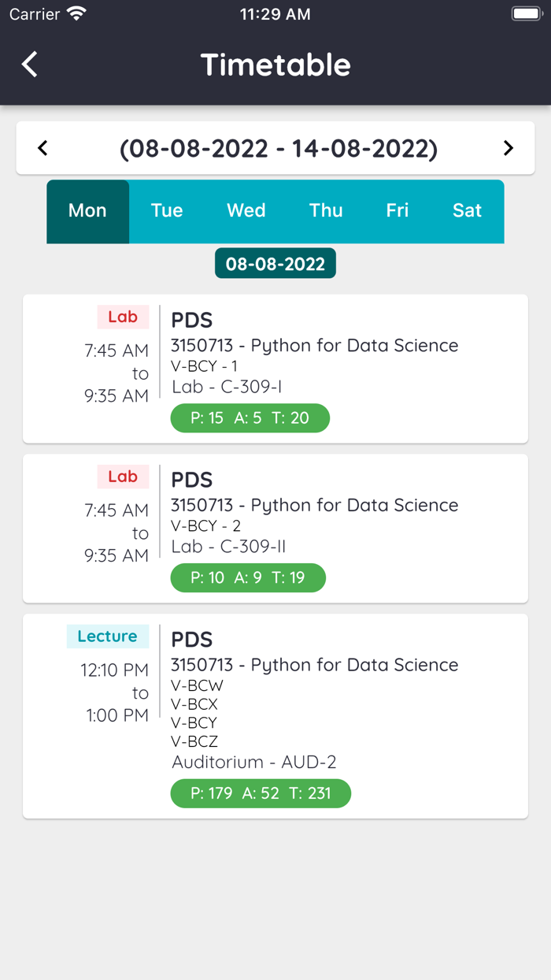Open the Thu schedule tab
Viewport: 551px width, 980px height.
[x=326, y=211]
